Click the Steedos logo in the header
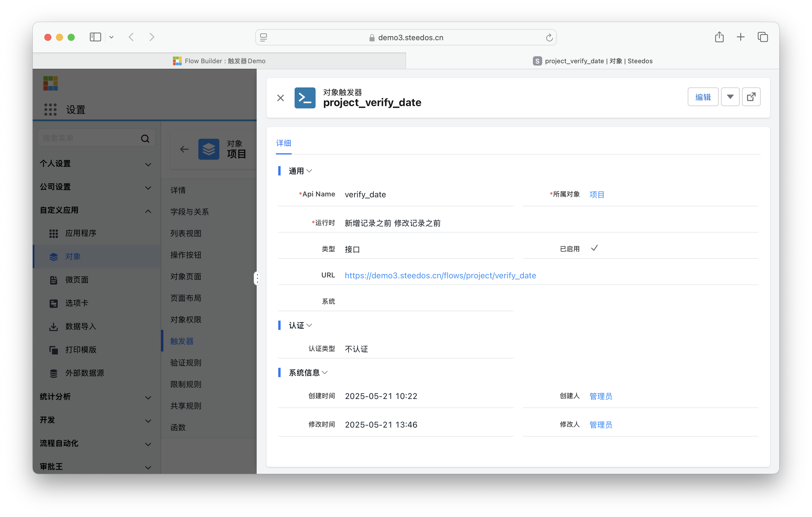Image resolution: width=812 pixels, height=517 pixels. (x=50, y=83)
